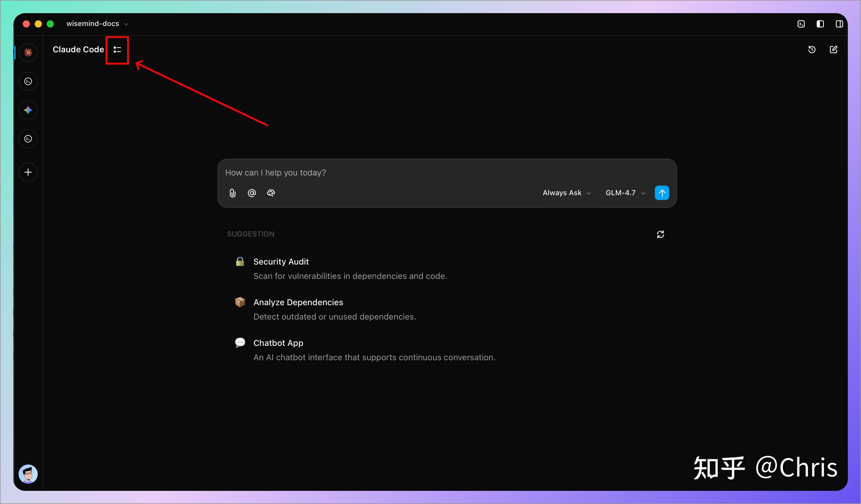861x504 pixels.
Task: Open conversation history clock icon
Action: tap(812, 50)
